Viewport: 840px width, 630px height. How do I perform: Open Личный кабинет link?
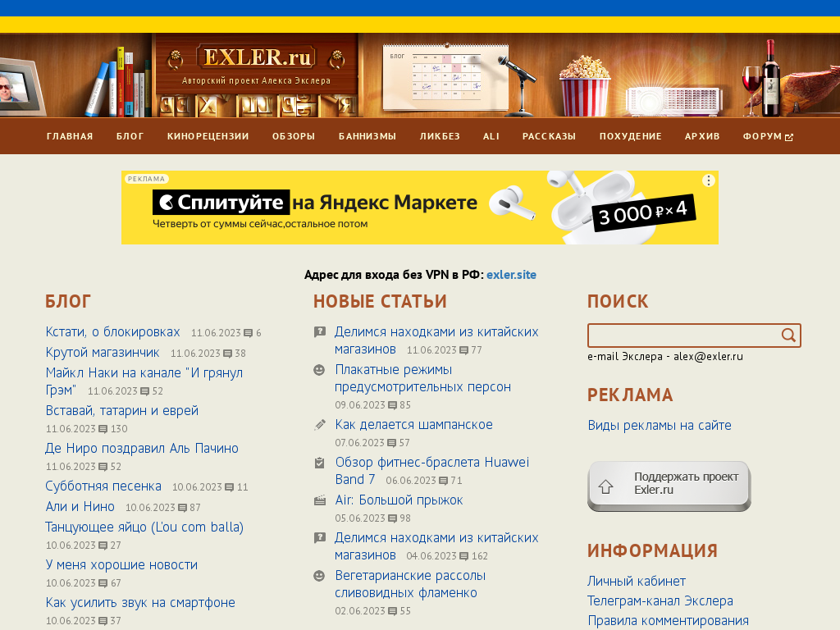(637, 582)
